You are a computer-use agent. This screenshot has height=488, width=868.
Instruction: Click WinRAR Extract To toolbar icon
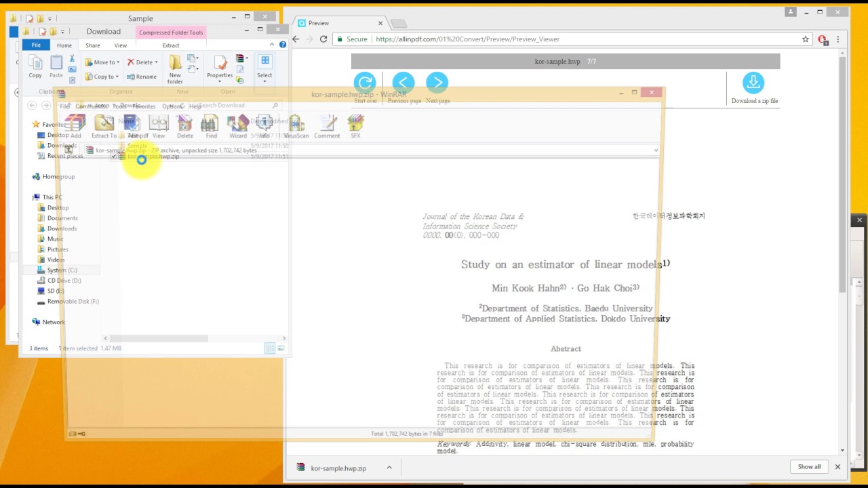click(104, 123)
